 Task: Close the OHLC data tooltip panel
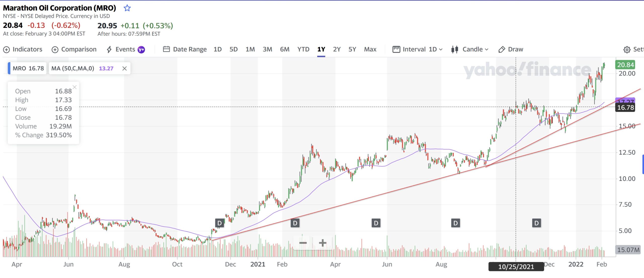click(74, 87)
